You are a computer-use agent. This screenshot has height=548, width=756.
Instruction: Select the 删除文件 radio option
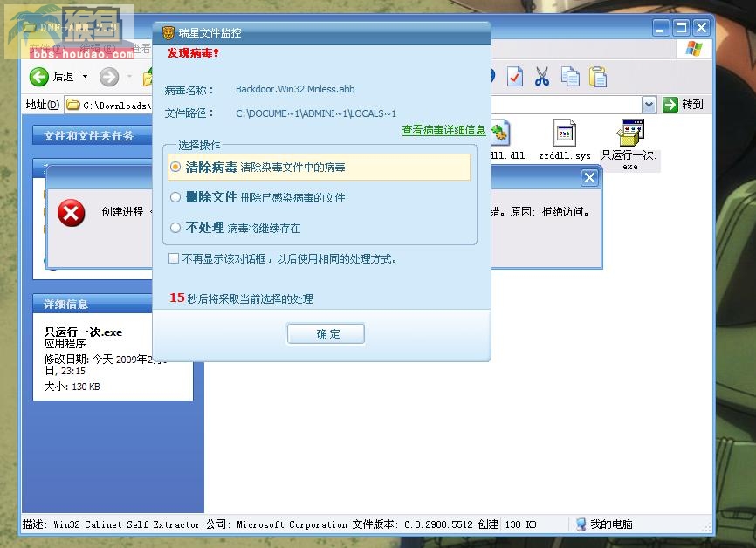coord(175,197)
